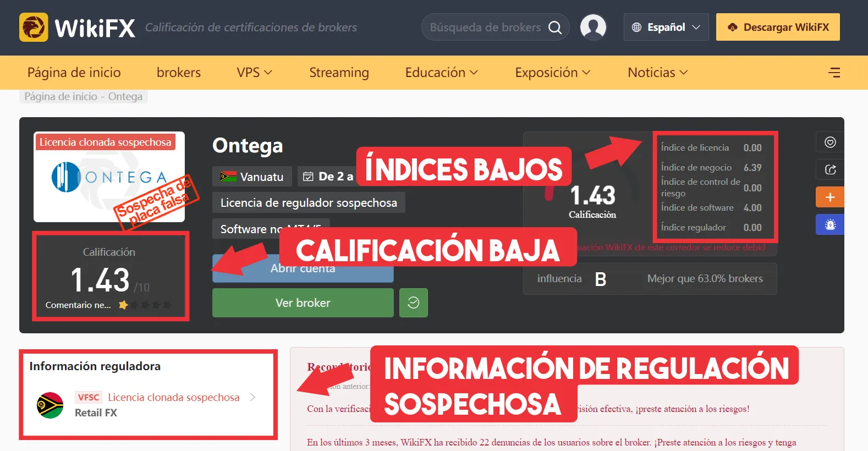Screen dimensions: 868x451
Task: Click 'Mejor que 63.0% brokers' text
Action: [705, 278]
